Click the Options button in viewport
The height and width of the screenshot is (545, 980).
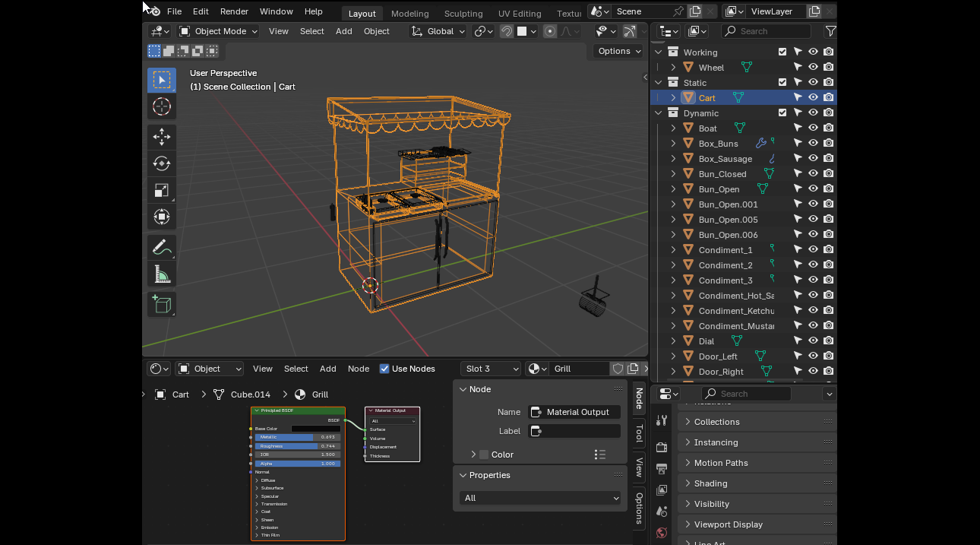pos(619,51)
